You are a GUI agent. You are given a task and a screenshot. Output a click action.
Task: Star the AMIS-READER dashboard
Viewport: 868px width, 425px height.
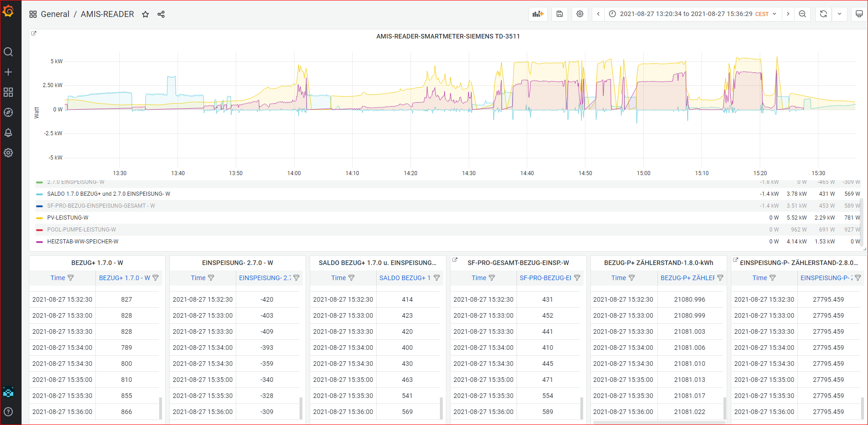pos(145,14)
